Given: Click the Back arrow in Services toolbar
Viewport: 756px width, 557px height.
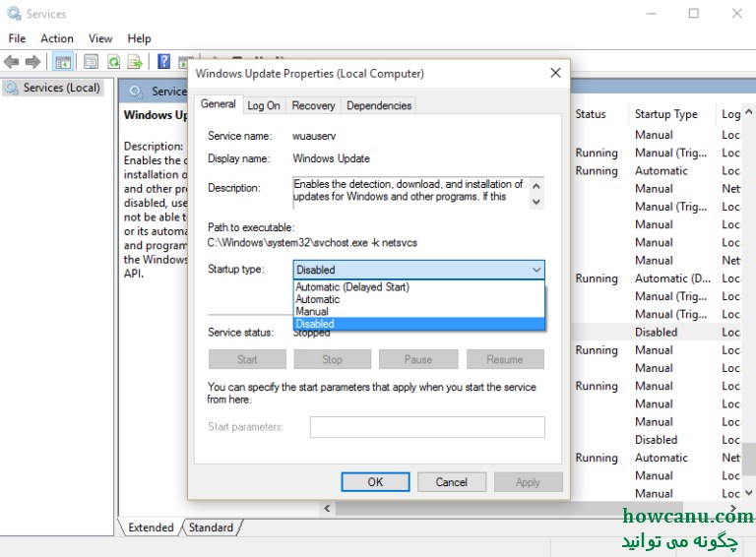Looking at the screenshot, I should [11, 62].
